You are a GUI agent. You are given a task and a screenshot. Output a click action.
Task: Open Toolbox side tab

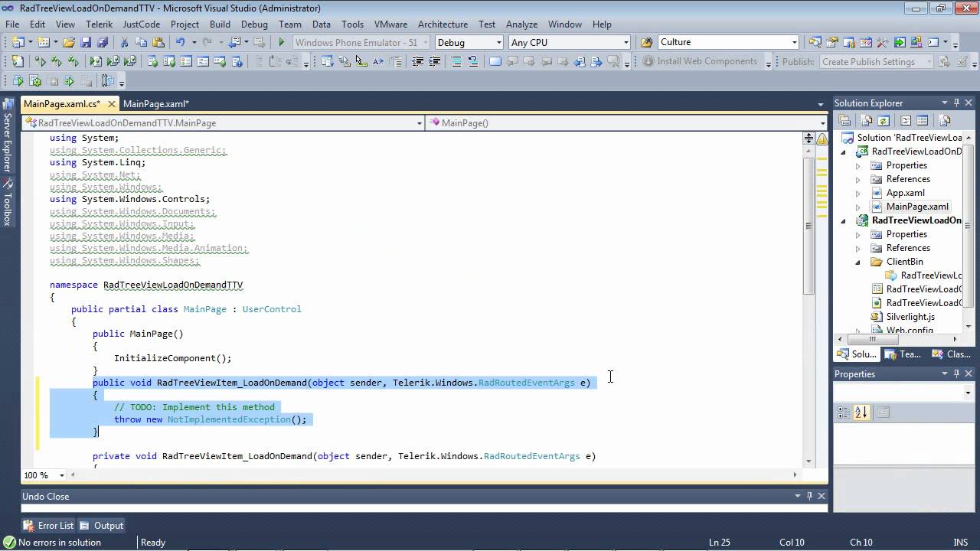pos(7,204)
